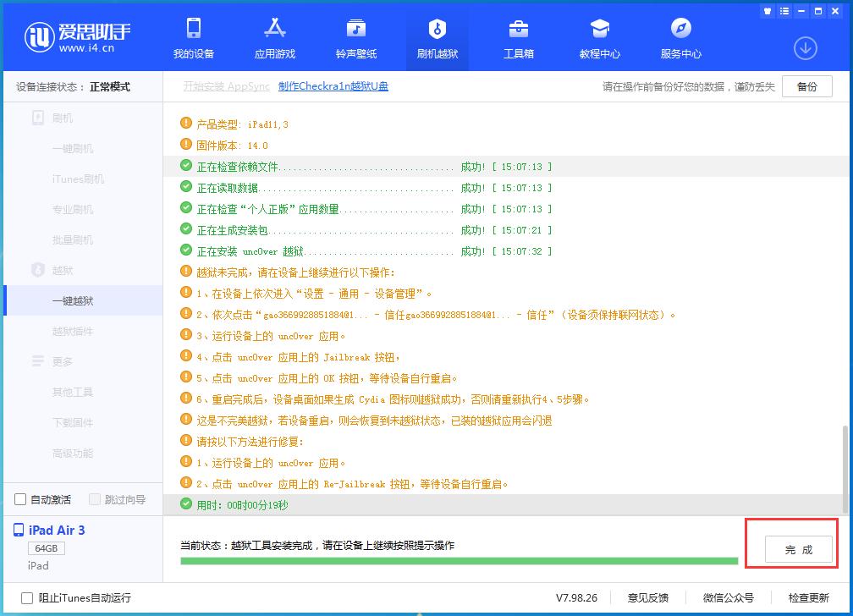Visit the 教程中心 tutorial center
The image size is (853, 616).
(599, 39)
